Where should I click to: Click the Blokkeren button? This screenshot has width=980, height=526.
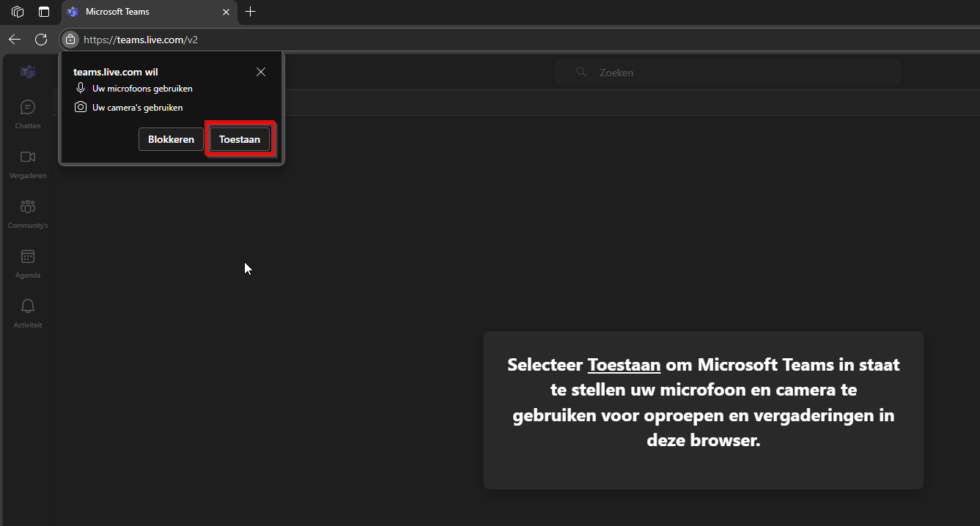click(171, 139)
